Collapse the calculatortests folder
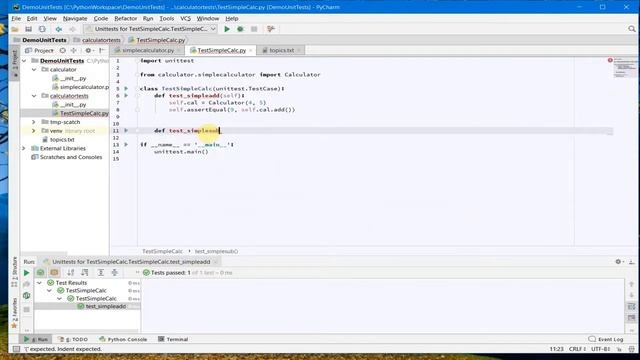The width and height of the screenshot is (640, 360). point(34,96)
